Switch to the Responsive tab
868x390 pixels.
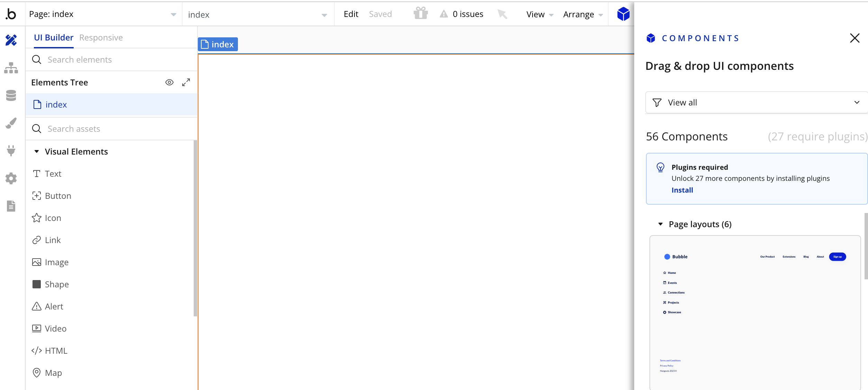click(101, 38)
